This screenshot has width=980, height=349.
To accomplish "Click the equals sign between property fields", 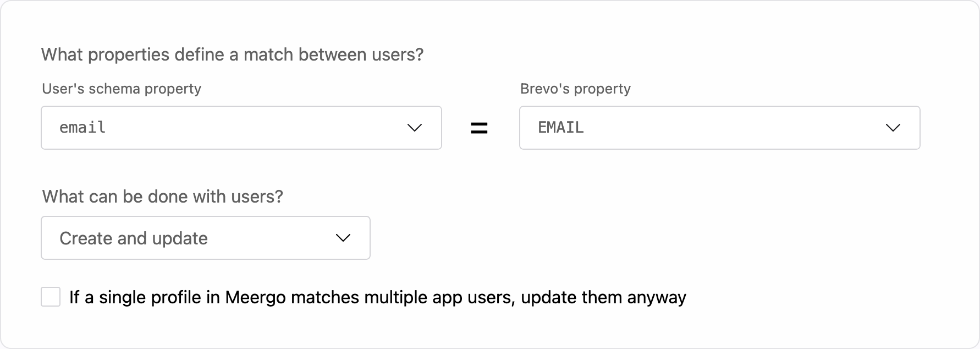I will (479, 128).
